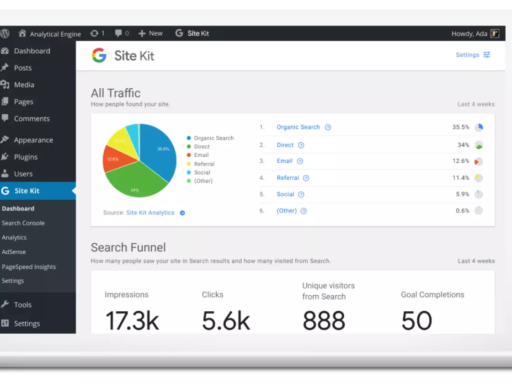Screen dimensions: 512x384
Task: Click the circle icon next to Direct
Action: click(x=301, y=145)
